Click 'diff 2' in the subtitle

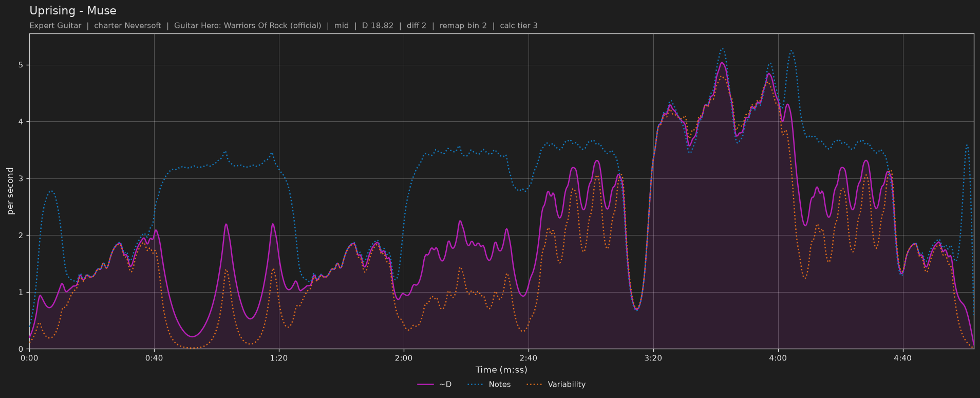417,25
